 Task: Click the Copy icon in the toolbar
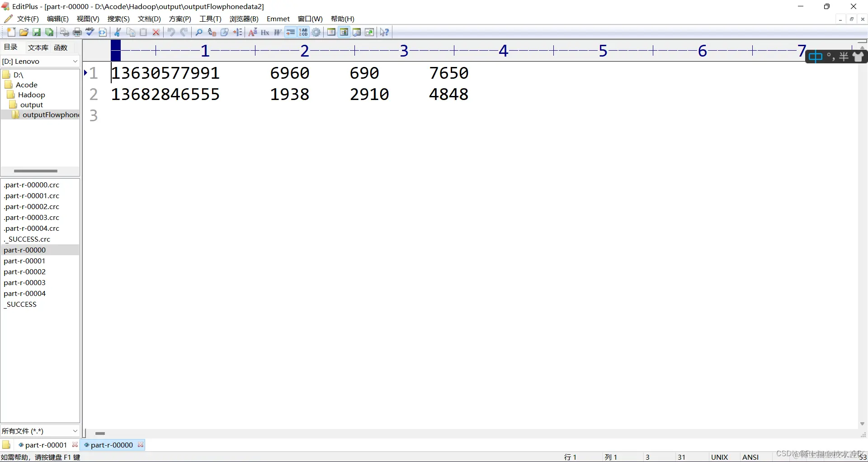[x=131, y=32]
